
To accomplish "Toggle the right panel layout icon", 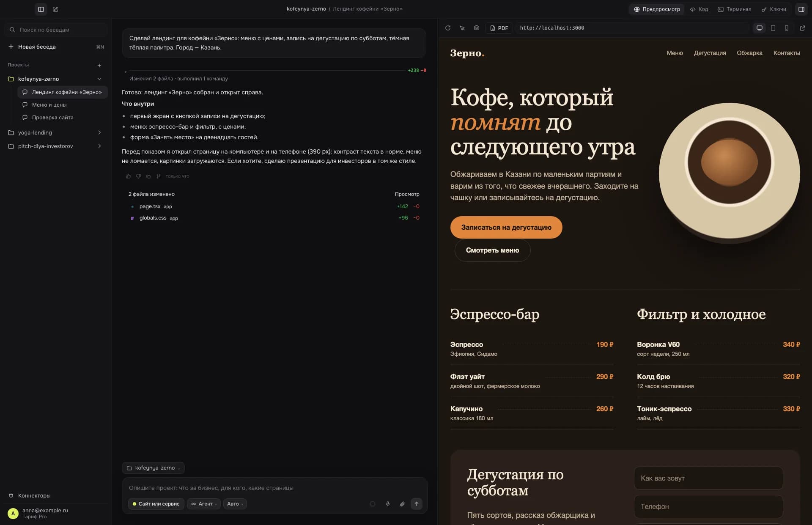I will click(801, 9).
